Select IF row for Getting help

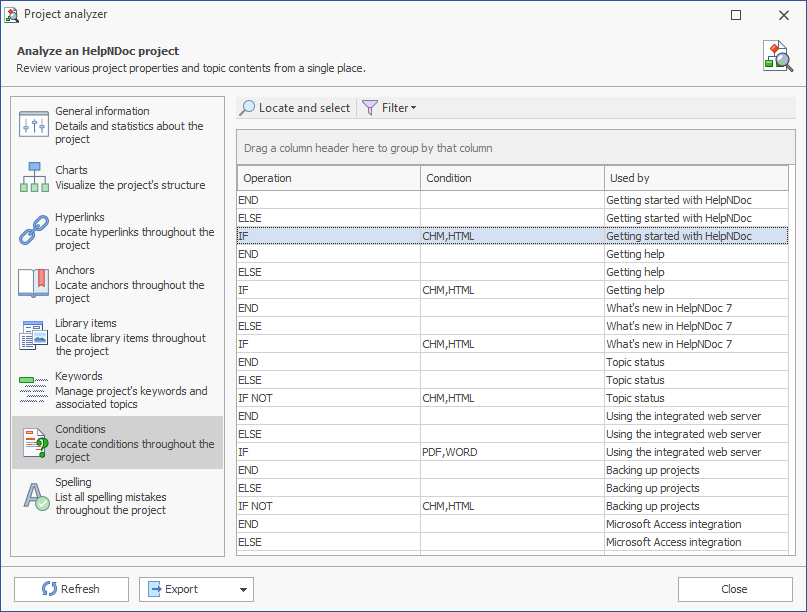click(x=513, y=290)
